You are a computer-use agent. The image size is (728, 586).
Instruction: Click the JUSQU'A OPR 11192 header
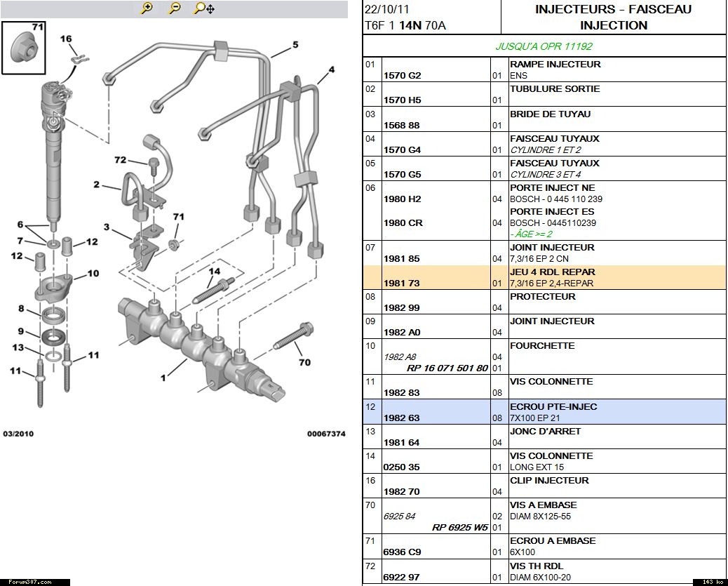(544, 46)
